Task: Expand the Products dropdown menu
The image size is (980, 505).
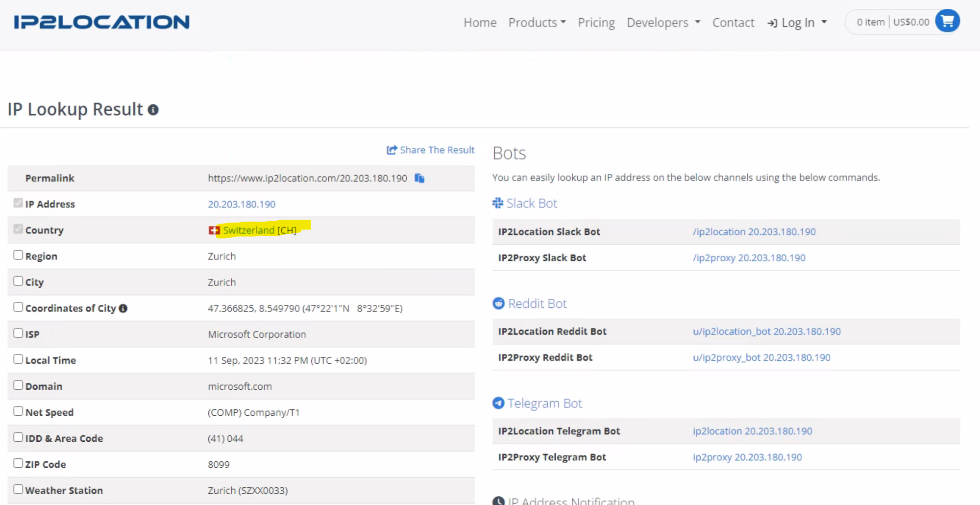Action: (x=537, y=23)
